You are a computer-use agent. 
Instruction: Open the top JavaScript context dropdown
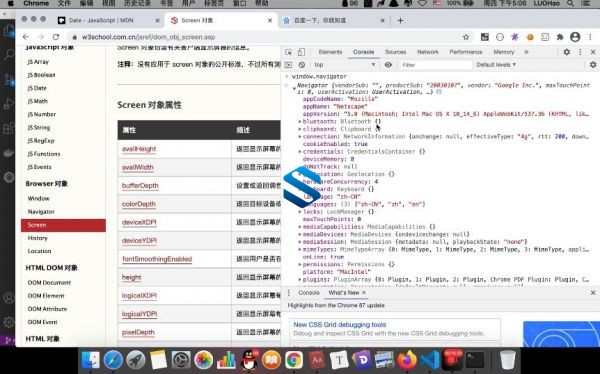point(345,65)
